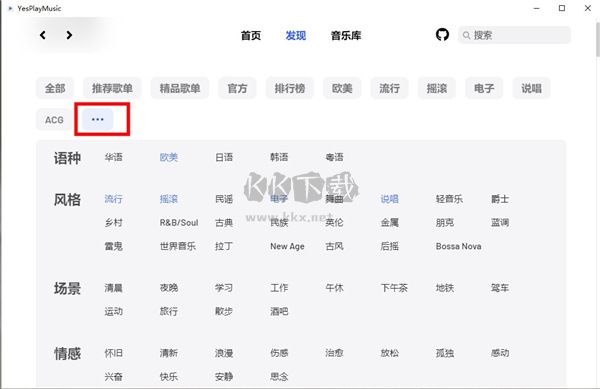Disable the highlighted 说唱 style tag
The image size is (600, 389).
click(390, 199)
